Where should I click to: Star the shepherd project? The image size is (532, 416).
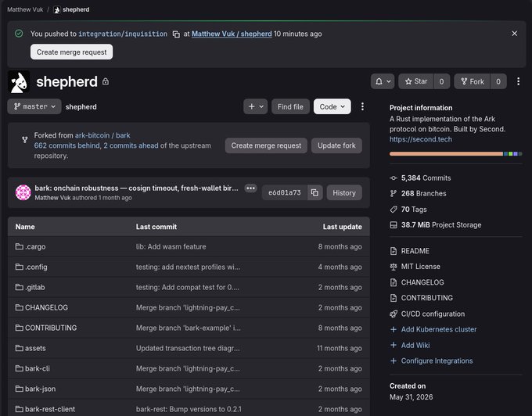click(x=416, y=81)
